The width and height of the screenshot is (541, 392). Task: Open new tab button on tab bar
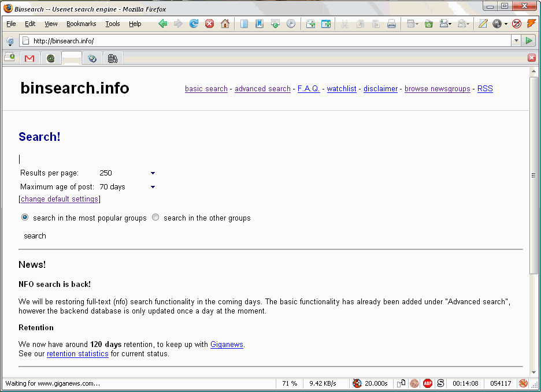click(x=10, y=58)
